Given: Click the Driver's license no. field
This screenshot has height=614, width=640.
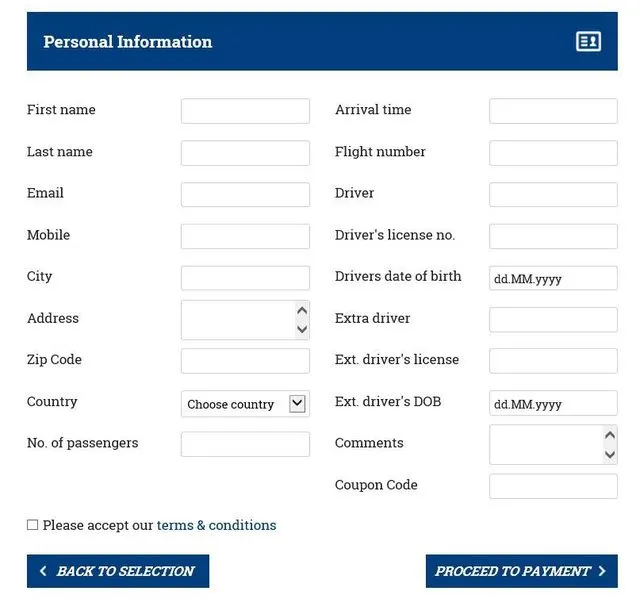Looking at the screenshot, I should [x=553, y=236].
